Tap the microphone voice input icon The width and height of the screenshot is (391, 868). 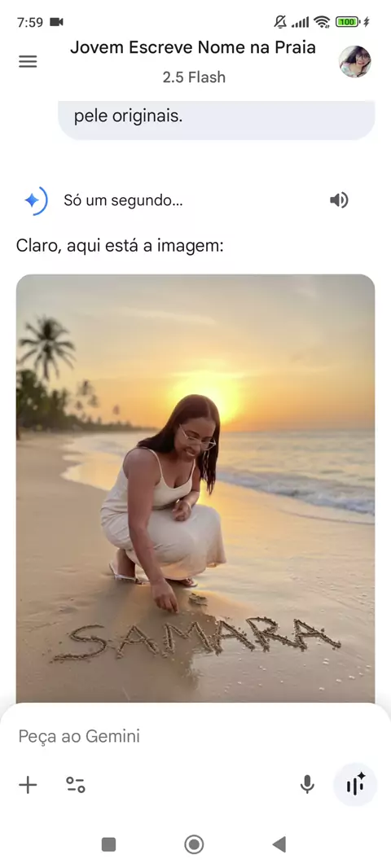pos(307,784)
